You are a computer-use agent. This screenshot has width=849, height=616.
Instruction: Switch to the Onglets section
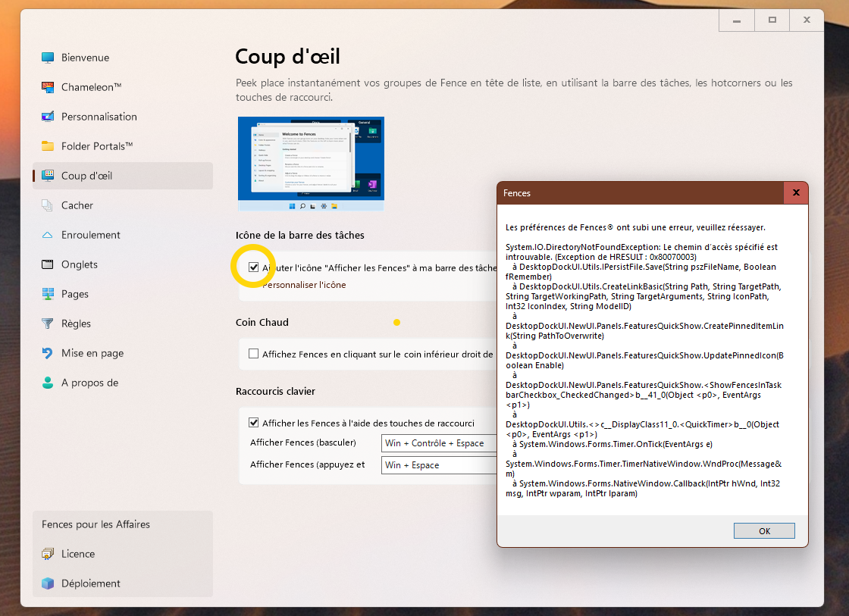tap(80, 264)
